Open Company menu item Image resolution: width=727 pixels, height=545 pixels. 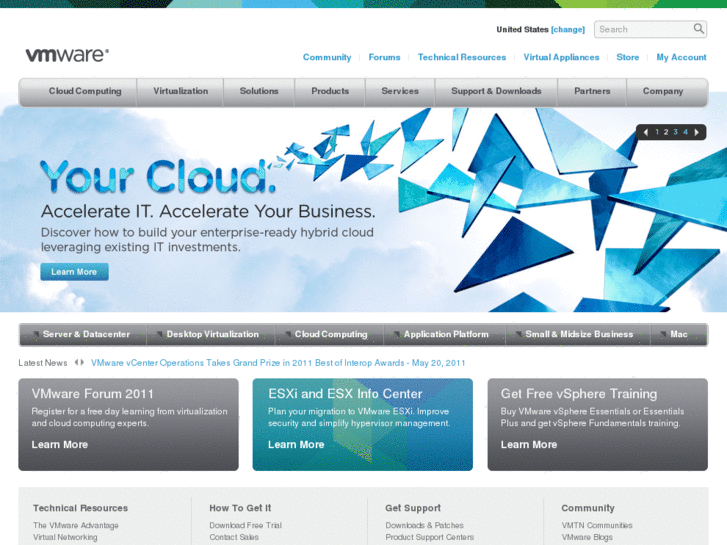point(663,91)
